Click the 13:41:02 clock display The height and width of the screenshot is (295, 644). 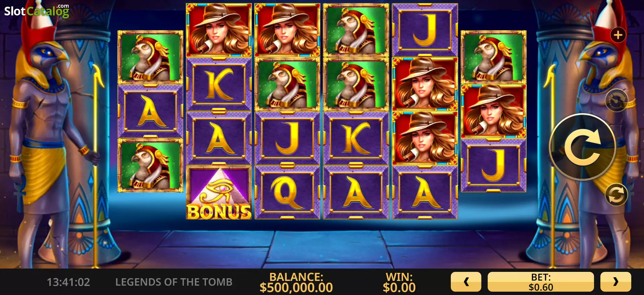(68, 282)
